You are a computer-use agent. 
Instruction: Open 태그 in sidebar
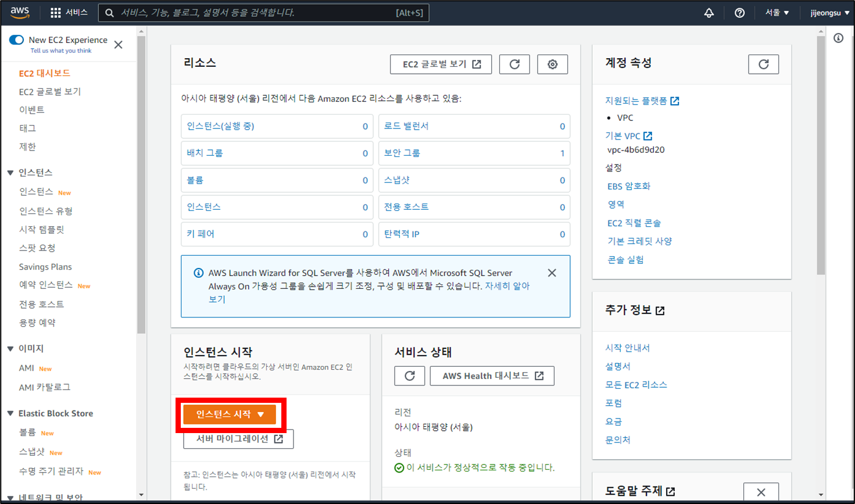[x=27, y=128]
